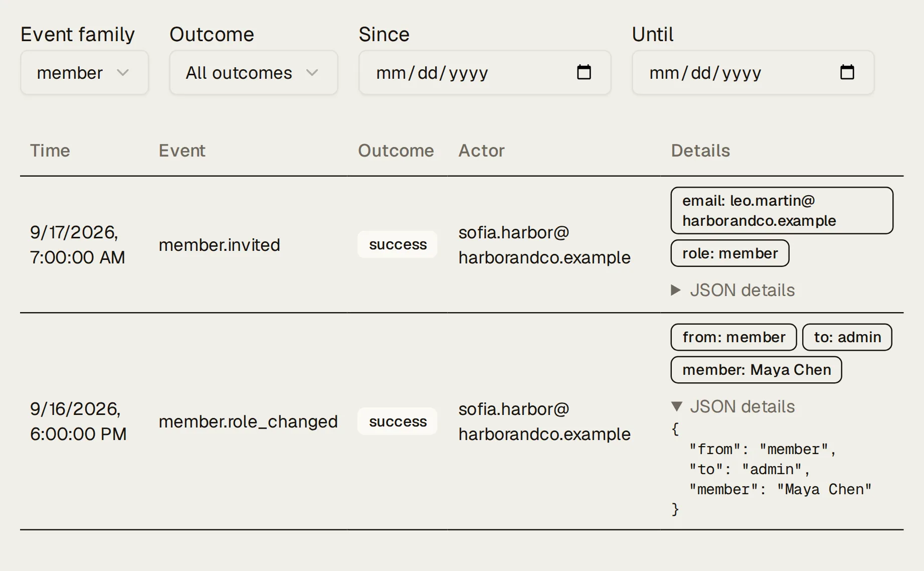Click the Details column header

700,151
